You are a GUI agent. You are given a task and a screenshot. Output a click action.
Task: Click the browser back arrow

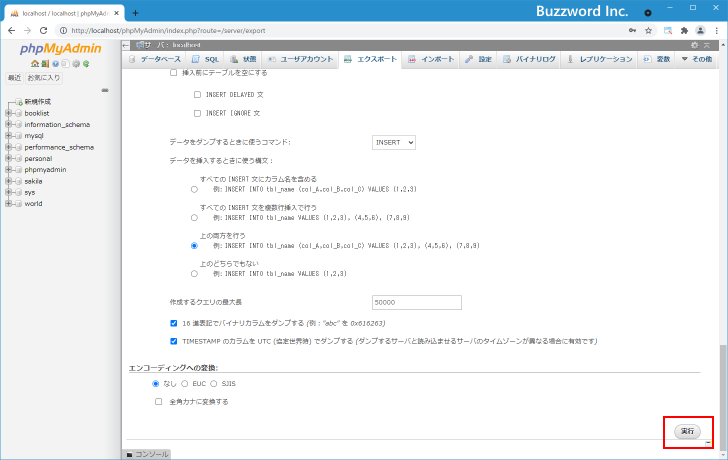tap(12, 31)
